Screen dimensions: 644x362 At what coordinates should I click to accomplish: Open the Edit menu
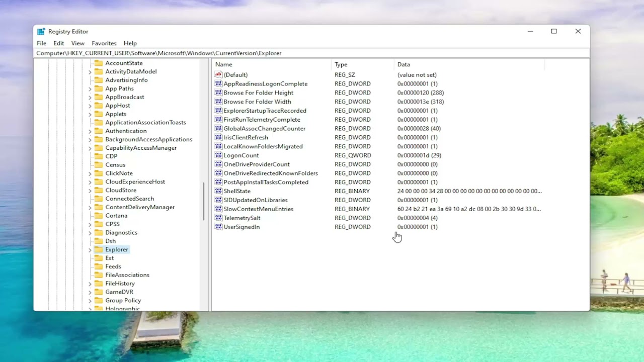59,43
